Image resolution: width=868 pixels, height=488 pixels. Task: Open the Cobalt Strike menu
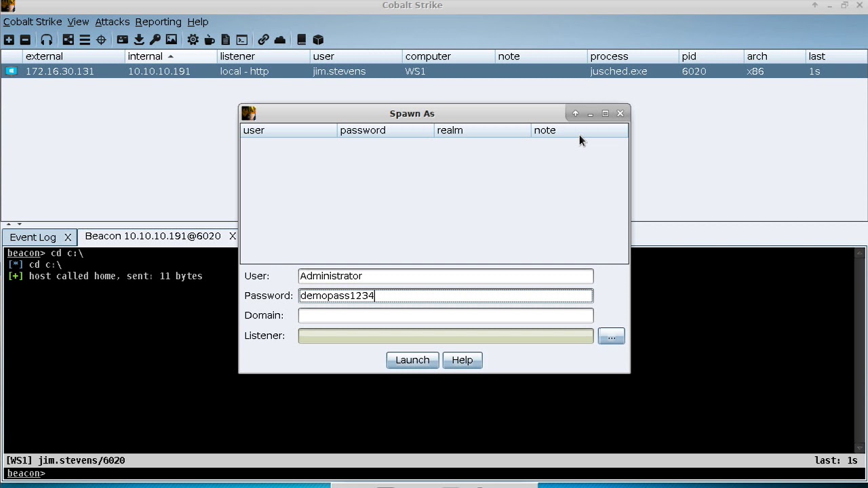click(33, 22)
